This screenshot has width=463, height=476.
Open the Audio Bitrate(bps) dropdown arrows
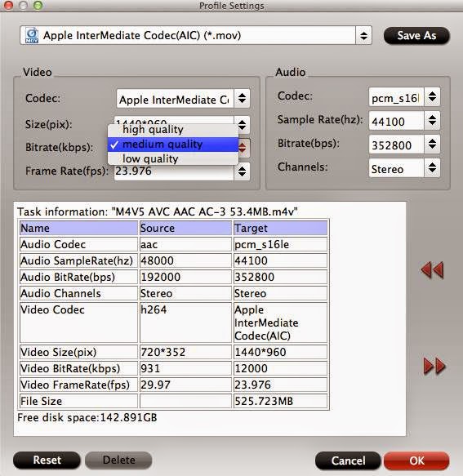pyautogui.click(x=432, y=144)
